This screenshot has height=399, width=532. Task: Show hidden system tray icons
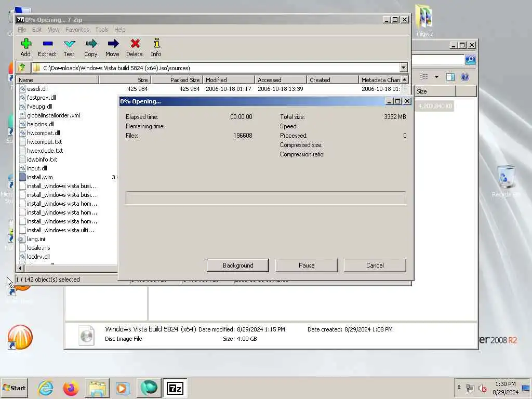coord(459,388)
